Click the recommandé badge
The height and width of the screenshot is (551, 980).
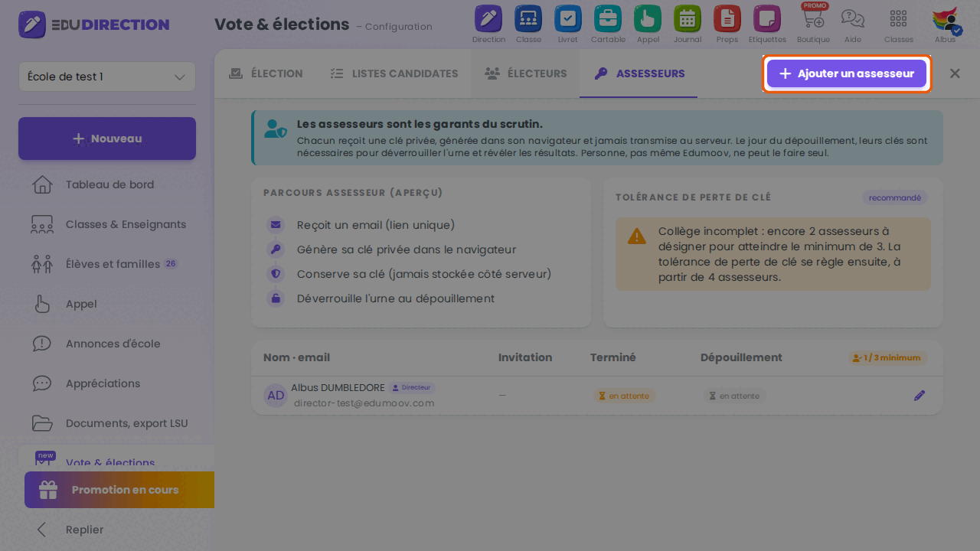click(895, 197)
